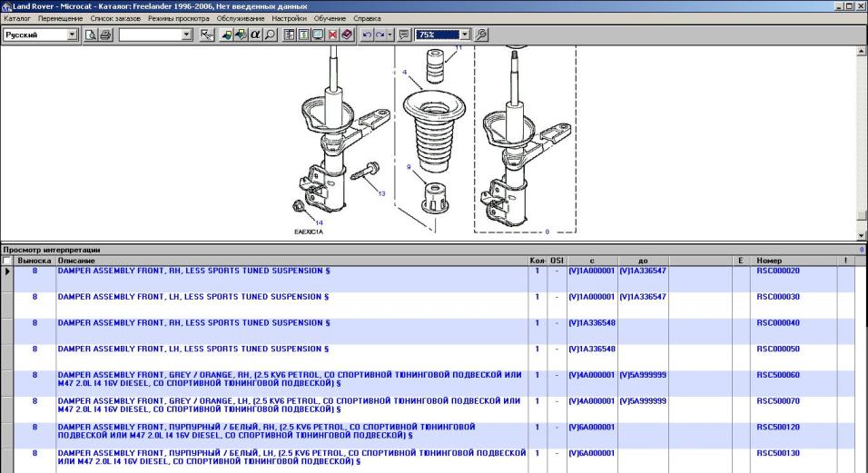Click the second panel layout icon

(x=304, y=34)
